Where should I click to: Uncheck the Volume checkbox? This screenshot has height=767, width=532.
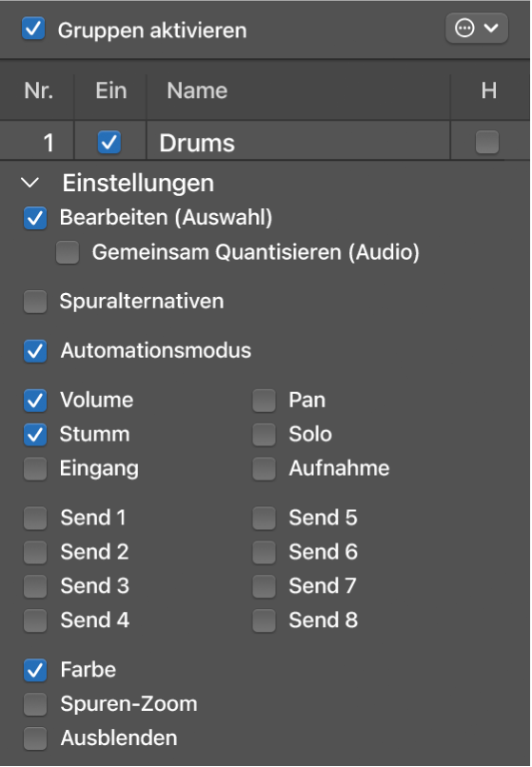pyautogui.click(x=35, y=401)
